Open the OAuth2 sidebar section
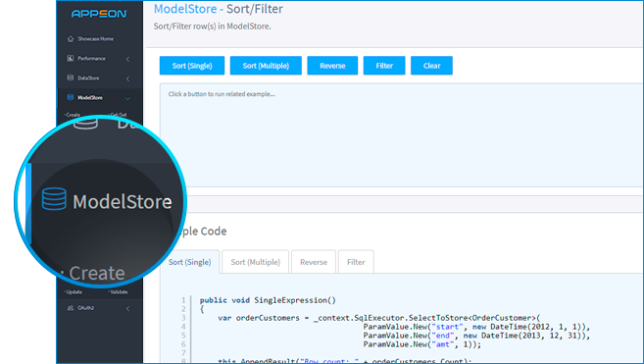This screenshot has width=644, height=364. 85,308
